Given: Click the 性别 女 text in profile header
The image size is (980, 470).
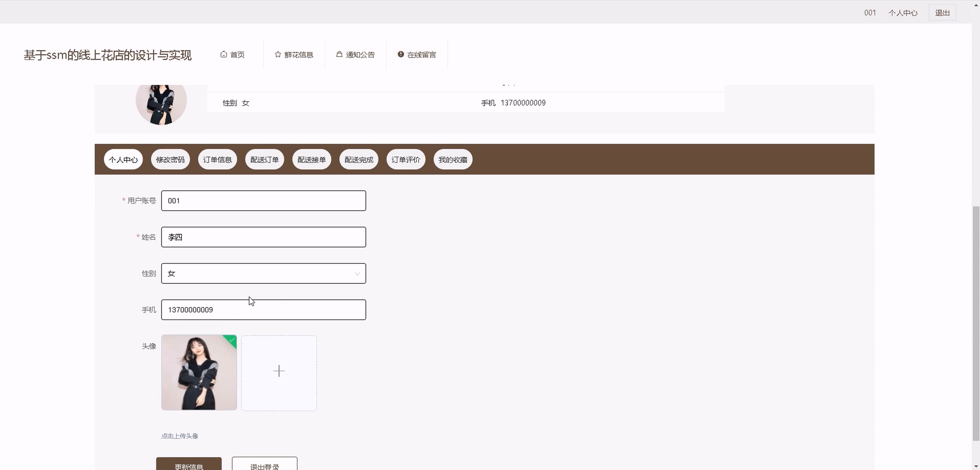Looking at the screenshot, I should click(236, 103).
